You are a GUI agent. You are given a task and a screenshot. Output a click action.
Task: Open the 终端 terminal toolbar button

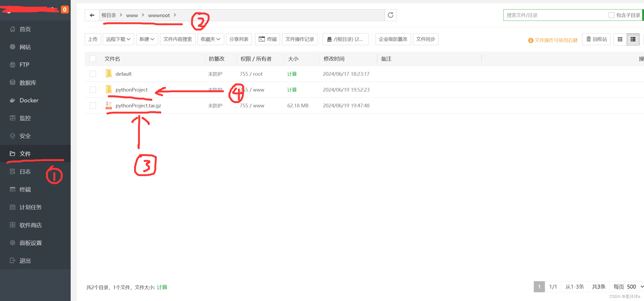pyautogui.click(x=268, y=39)
